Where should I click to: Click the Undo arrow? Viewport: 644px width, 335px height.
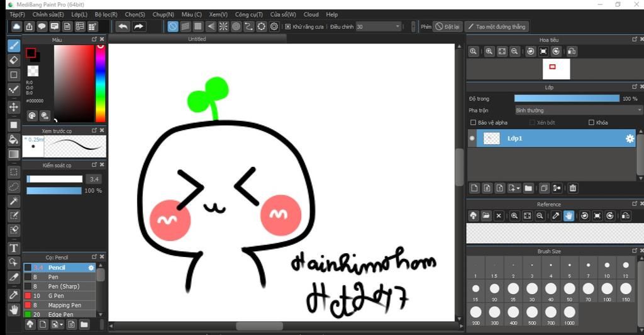click(x=123, y=26)
